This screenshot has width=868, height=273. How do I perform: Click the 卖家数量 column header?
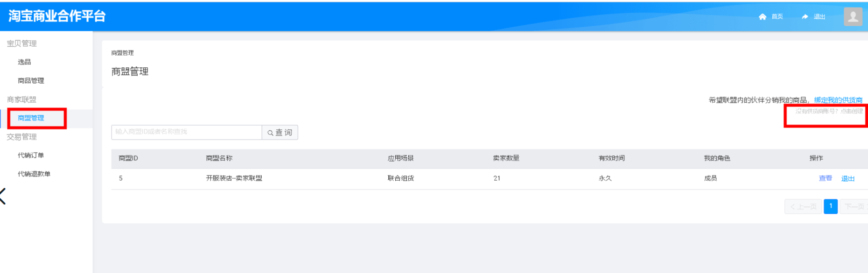[x=506, y=158]
